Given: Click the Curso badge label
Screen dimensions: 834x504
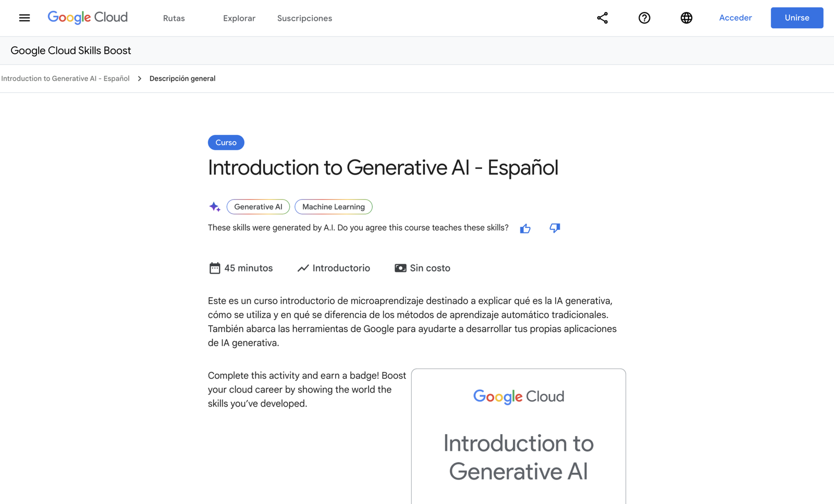Looking at the screenshot, I should pos(226,142).
